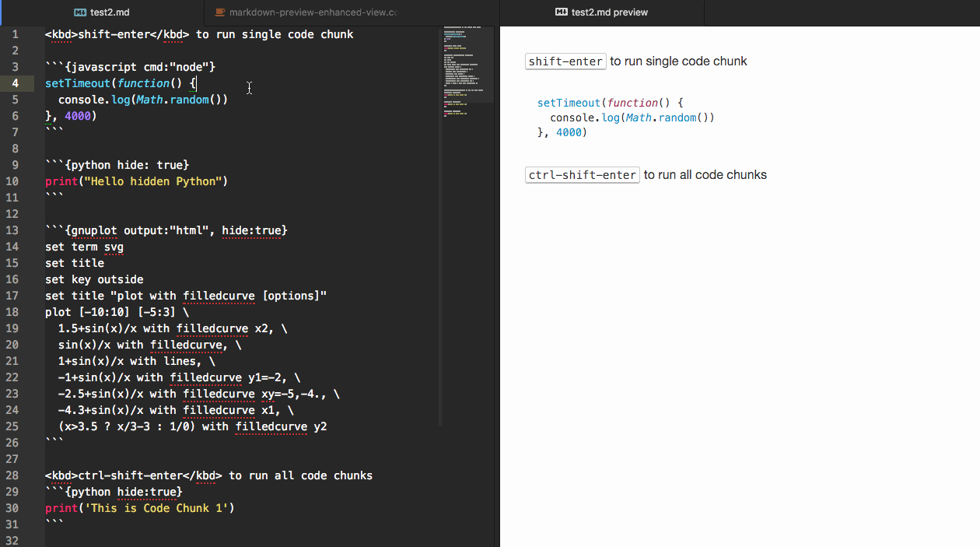Select the test2.md preview tab
980x547 pixels.
pos(609,12)
